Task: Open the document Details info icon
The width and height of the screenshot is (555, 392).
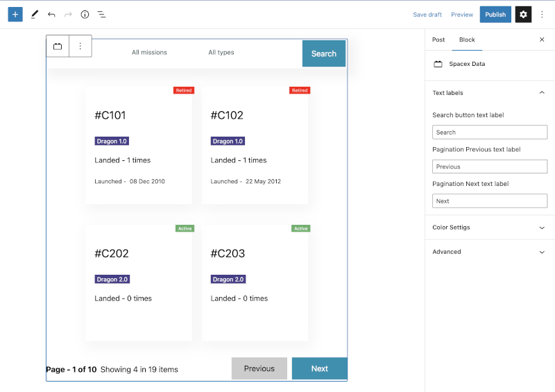Action: pyautogui.click(x=85, y=15)
